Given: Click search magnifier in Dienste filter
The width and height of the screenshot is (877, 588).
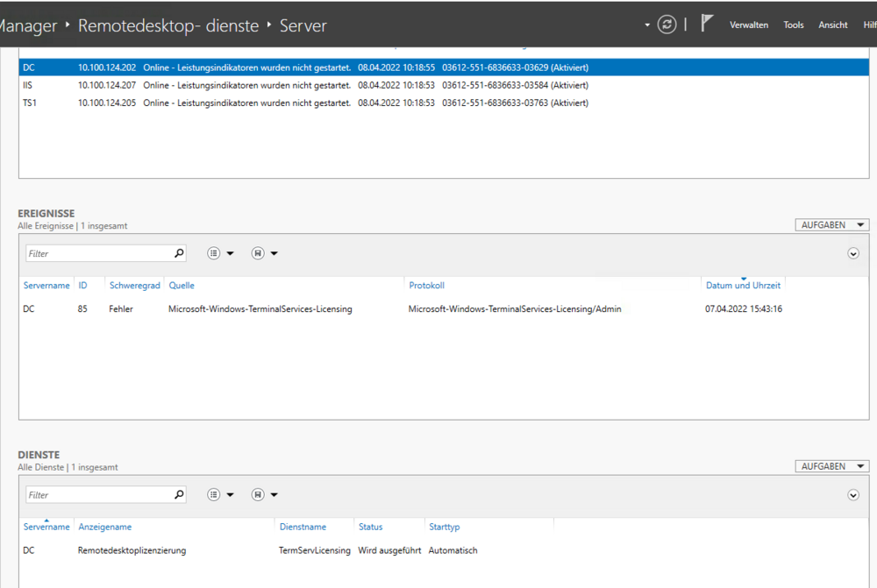Looking at the screenshot, I should [179, 495].
